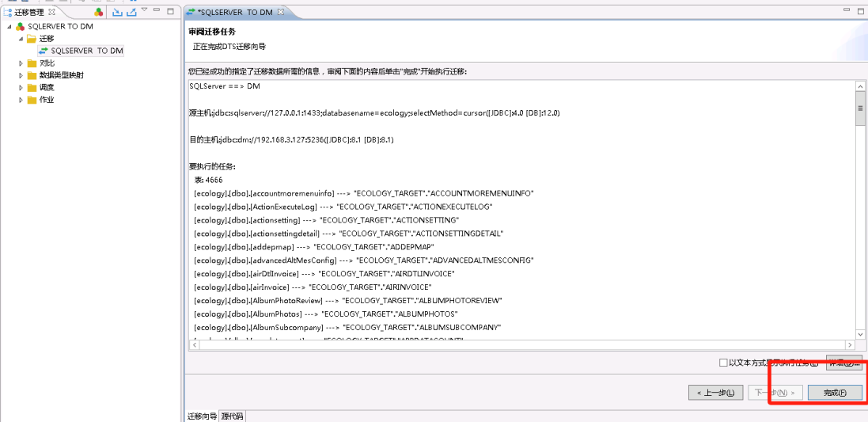This screenshot has height=422, width=868.
Task: Click the 审阅迁移任务 heading
Action: click(212, 32)
